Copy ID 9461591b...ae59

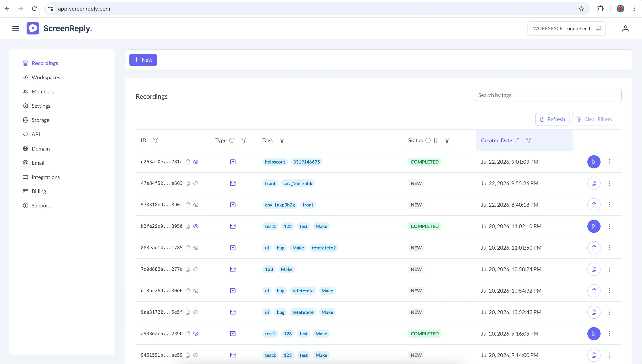188,355
